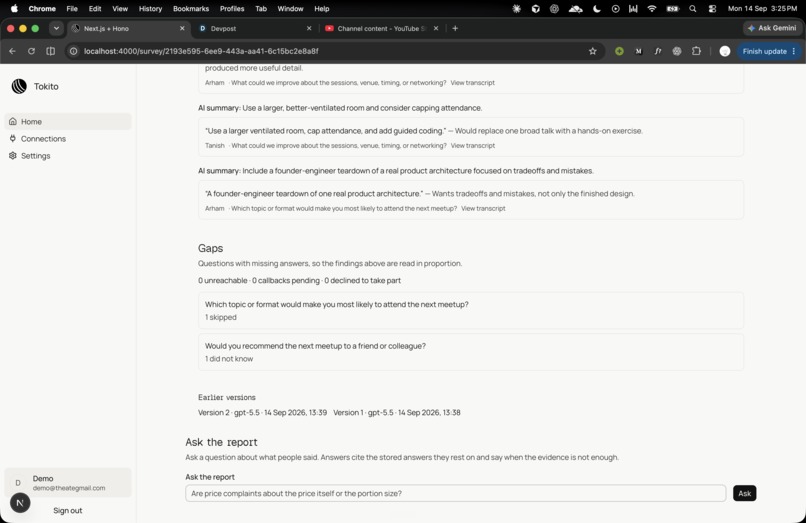Select the recommend next meetup question card
806x523 pixels.
471,352
